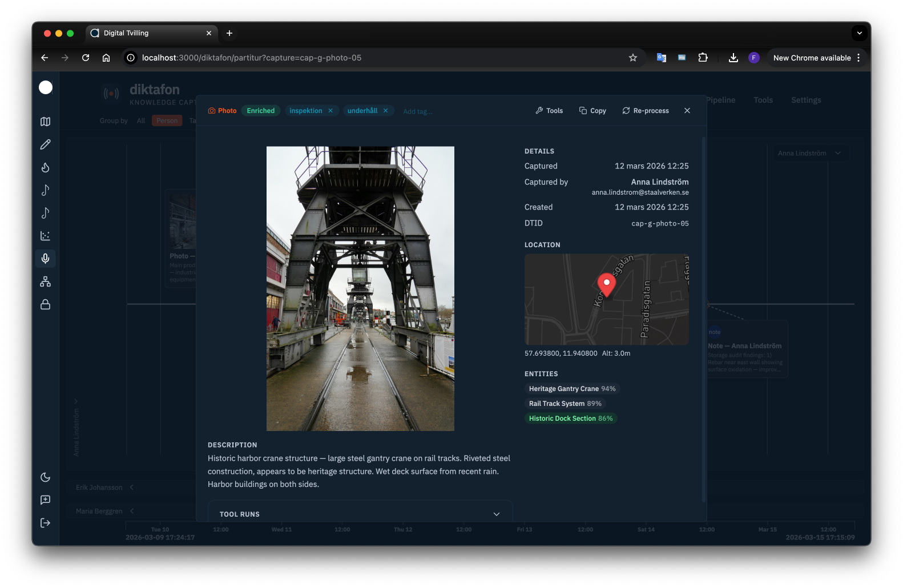903x588 pixels.
Task: Click New Chrome available update button
Action: click(816, 58)
